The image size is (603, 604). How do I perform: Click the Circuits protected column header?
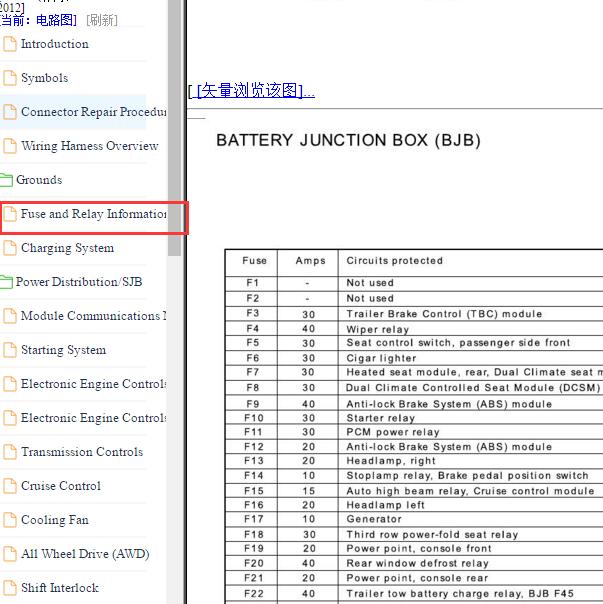pos(395,261)
